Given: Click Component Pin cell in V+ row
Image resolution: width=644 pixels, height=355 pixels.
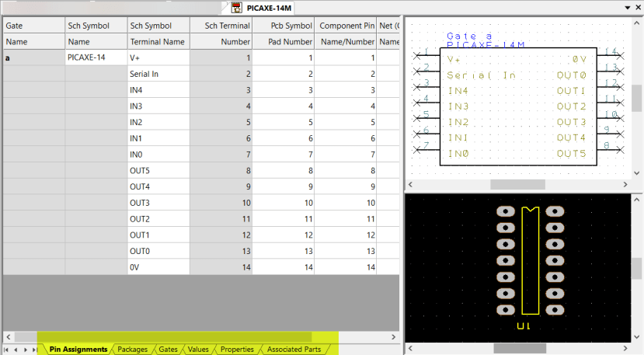Looking at the screenshot, I should (346, 57).
